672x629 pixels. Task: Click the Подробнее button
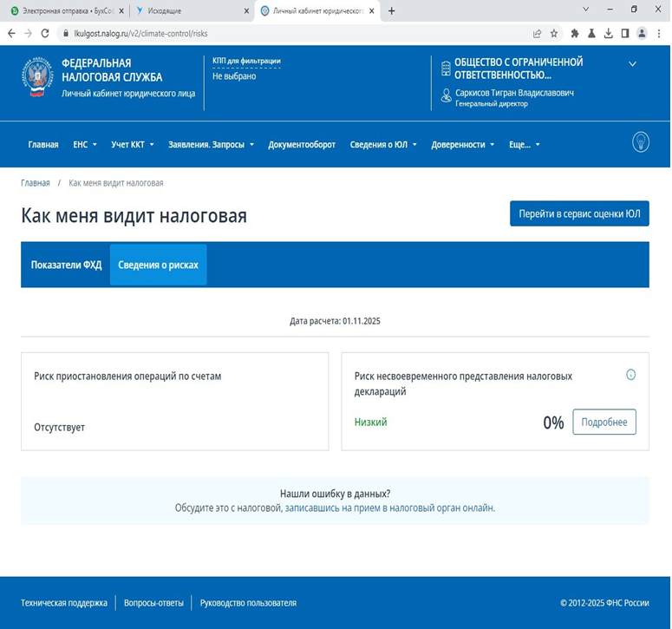[x=604, y=422]
